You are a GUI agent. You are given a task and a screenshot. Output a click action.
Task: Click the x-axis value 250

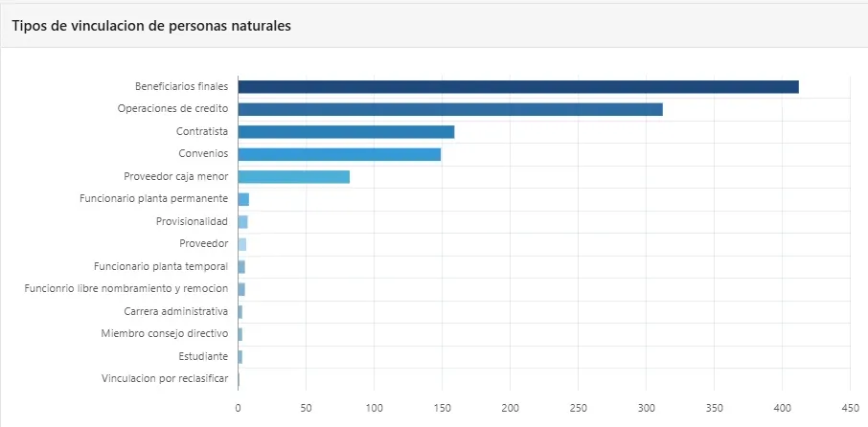tap(578, 408)
